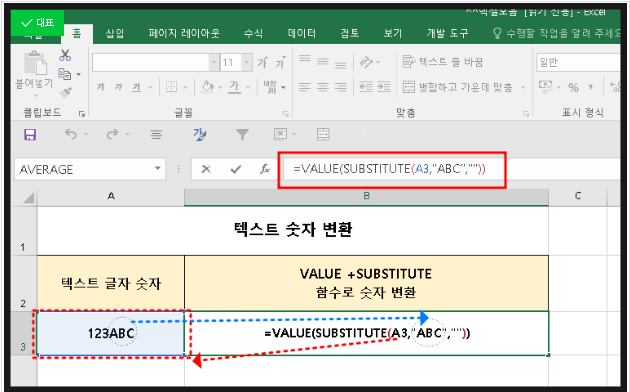Align cell text left
This screenshot has height=392, width=630.
click(305, 87)
